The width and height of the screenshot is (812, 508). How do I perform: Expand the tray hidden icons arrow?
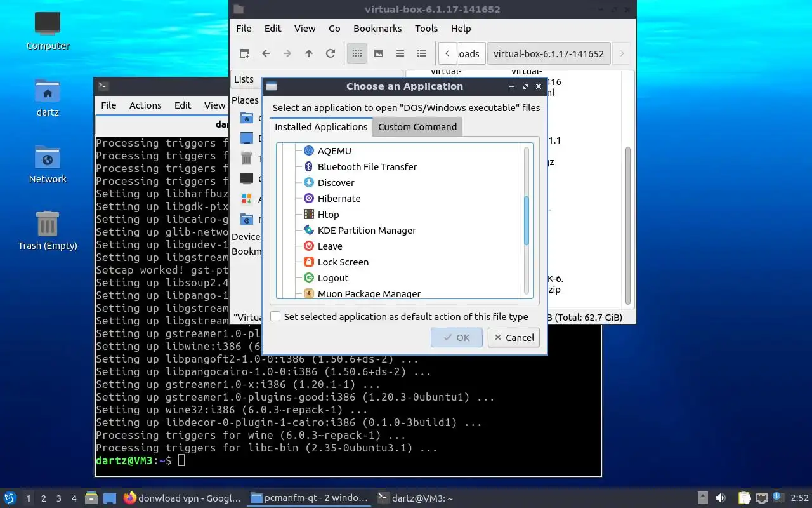click(x=703, y=498)
